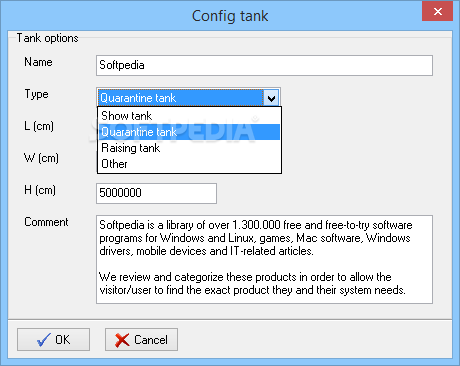460x366 pixels.
Task: Close the Config tank dialog
Action: [x=437, y=12]
